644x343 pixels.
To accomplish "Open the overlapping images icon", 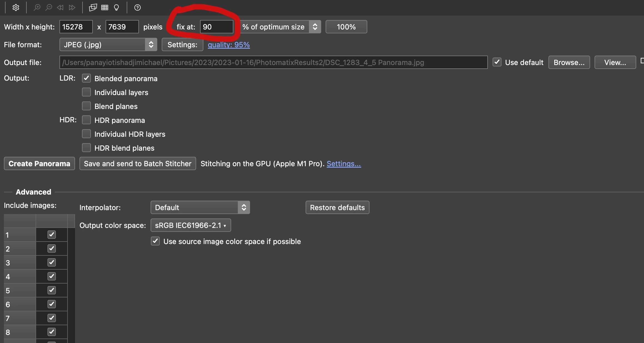I will click(x=93, y=8).
